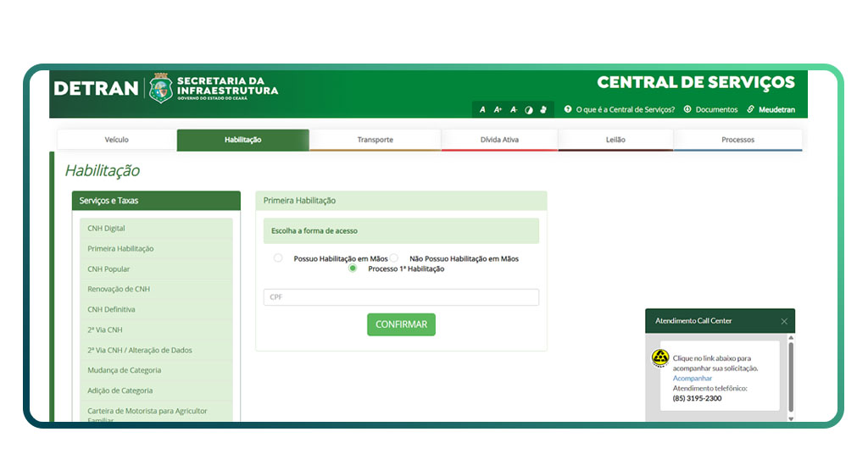Toggle the high contrast mode icon

tap(528, 109)
